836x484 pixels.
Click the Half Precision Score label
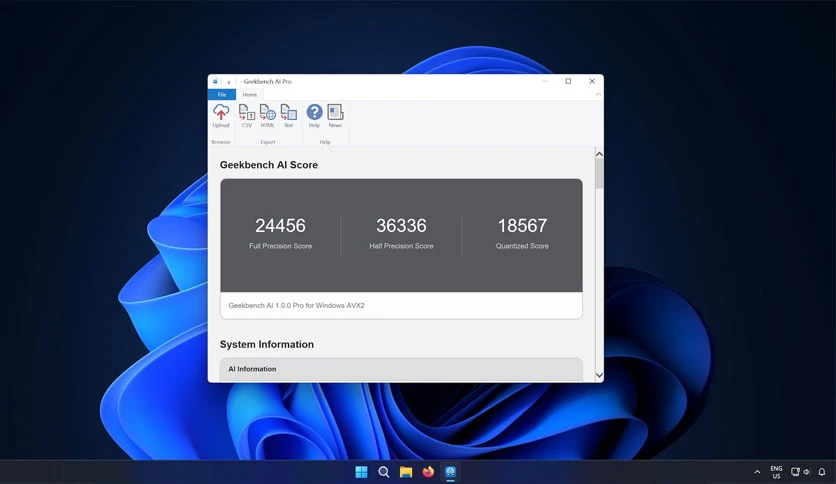(401, 246)
